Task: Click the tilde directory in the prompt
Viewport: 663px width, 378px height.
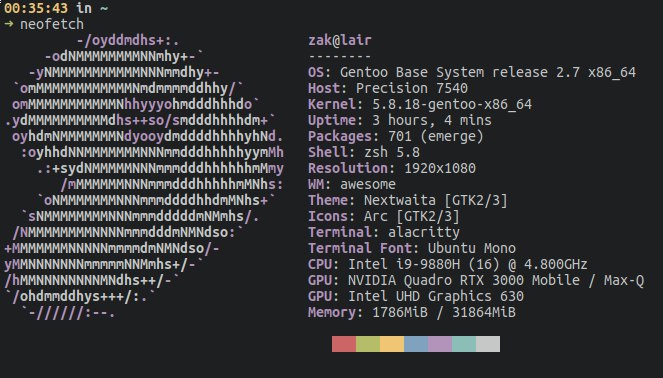Action: (104, 8)
